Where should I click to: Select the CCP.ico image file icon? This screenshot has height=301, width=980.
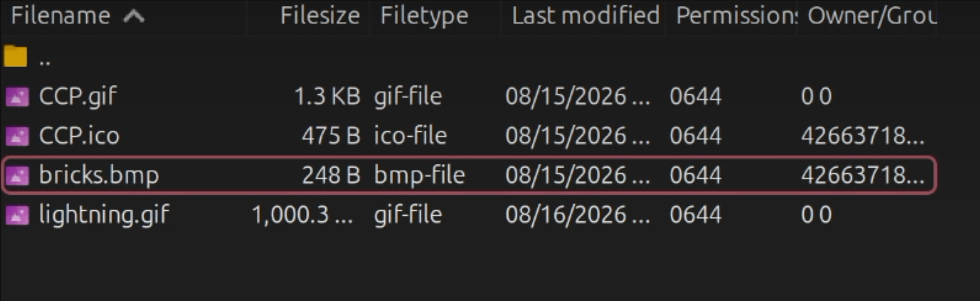17,136
